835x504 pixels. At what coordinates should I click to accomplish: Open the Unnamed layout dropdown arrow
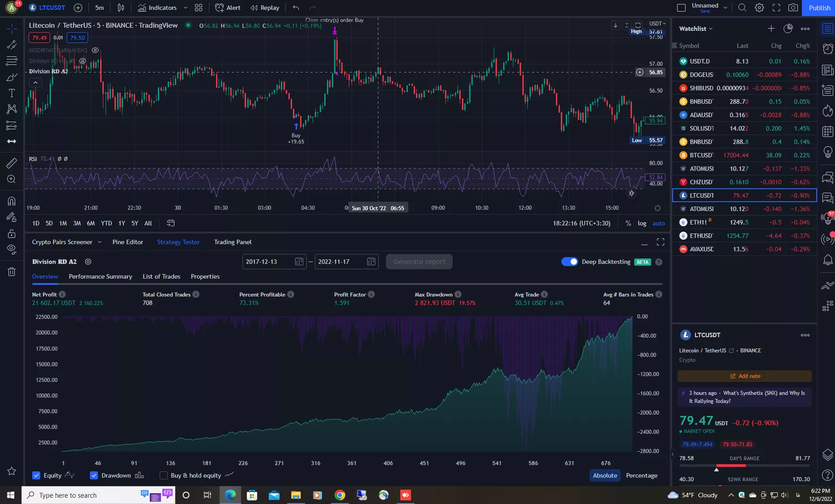725,8
